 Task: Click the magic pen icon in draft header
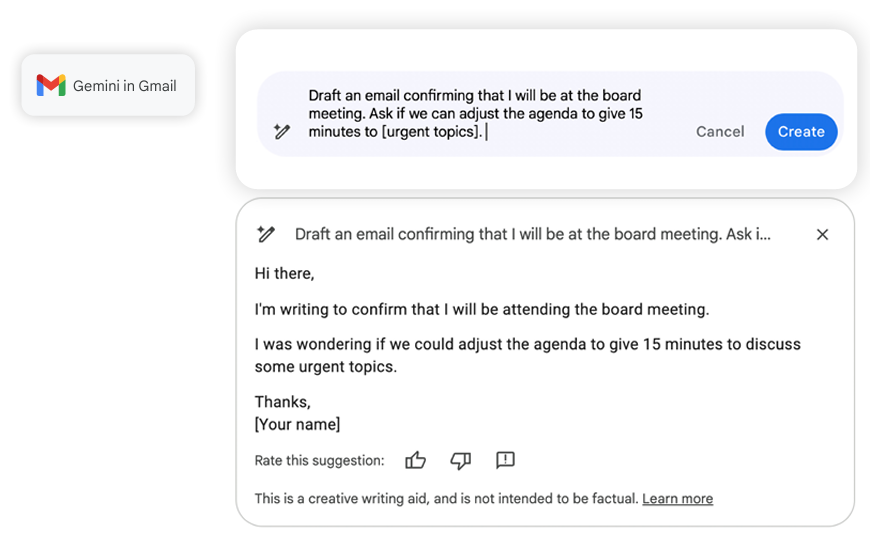(265, 234)
